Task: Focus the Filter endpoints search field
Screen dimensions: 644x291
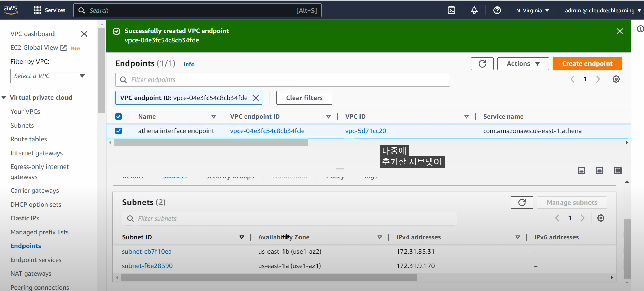Action: pyautogui.click(x=282, y=80)
